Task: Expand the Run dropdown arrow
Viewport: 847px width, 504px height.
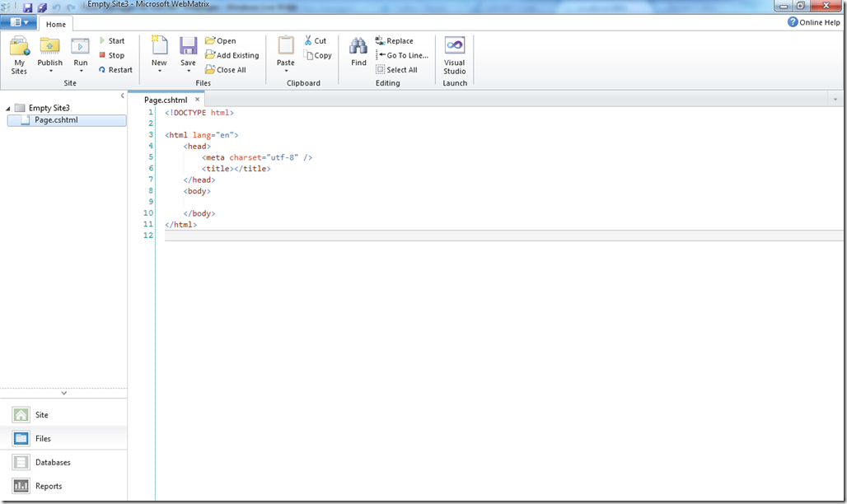Action: (x=81, y=71)
